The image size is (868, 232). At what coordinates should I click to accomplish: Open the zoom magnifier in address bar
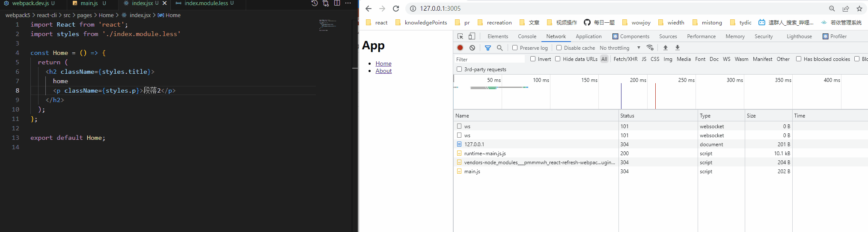coord(832,9)
